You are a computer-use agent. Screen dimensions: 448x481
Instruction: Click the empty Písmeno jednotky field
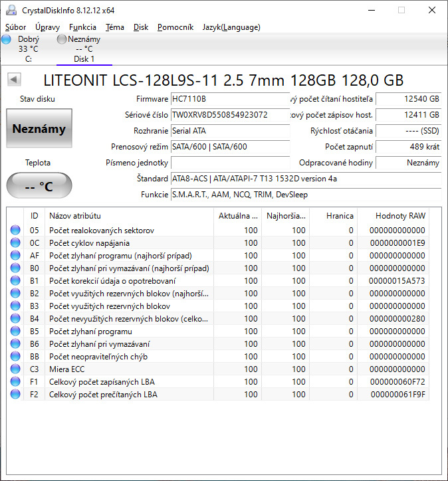(230, 163)
